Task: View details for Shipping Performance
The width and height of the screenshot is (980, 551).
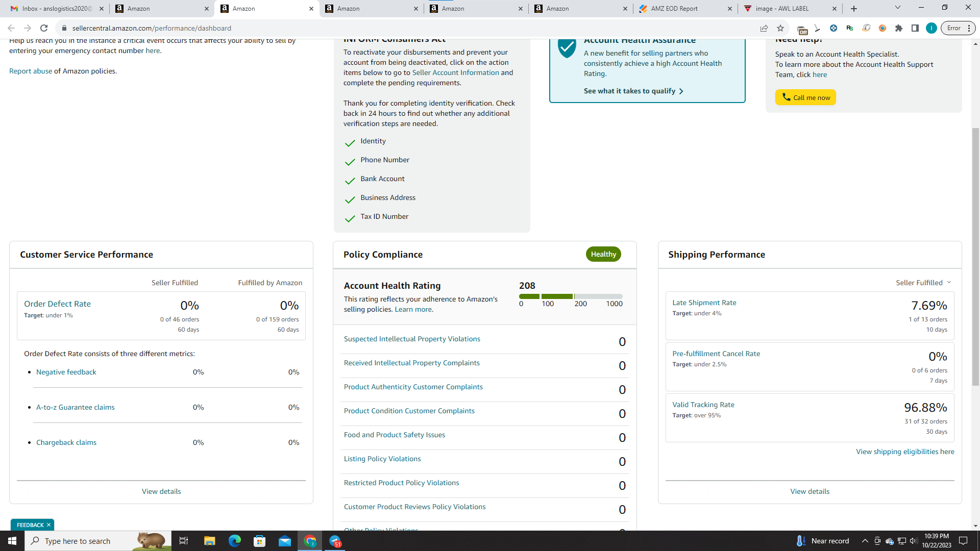Action: click(x=810, y=491)
